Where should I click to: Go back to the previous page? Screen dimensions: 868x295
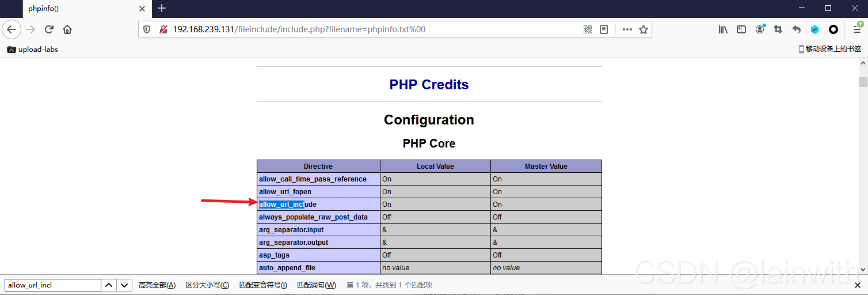click(12, 29)
